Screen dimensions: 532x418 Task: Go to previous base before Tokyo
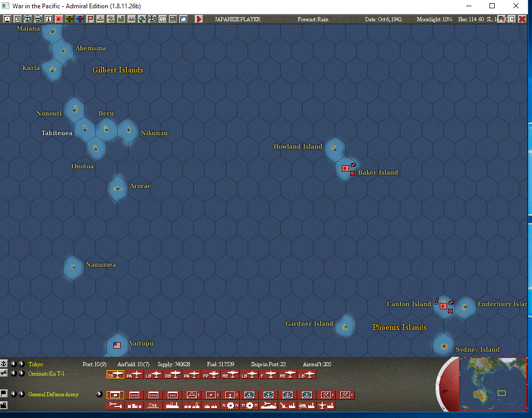(13, 364)
